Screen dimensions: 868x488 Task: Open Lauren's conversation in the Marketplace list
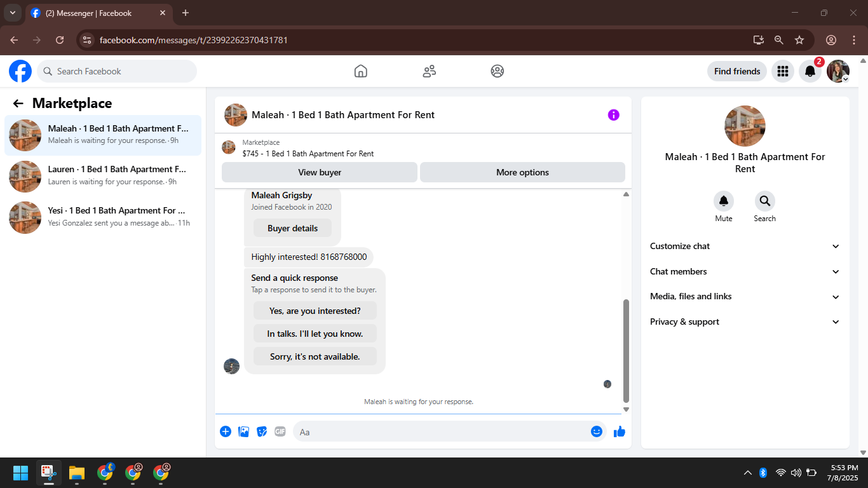click(103, 176)
